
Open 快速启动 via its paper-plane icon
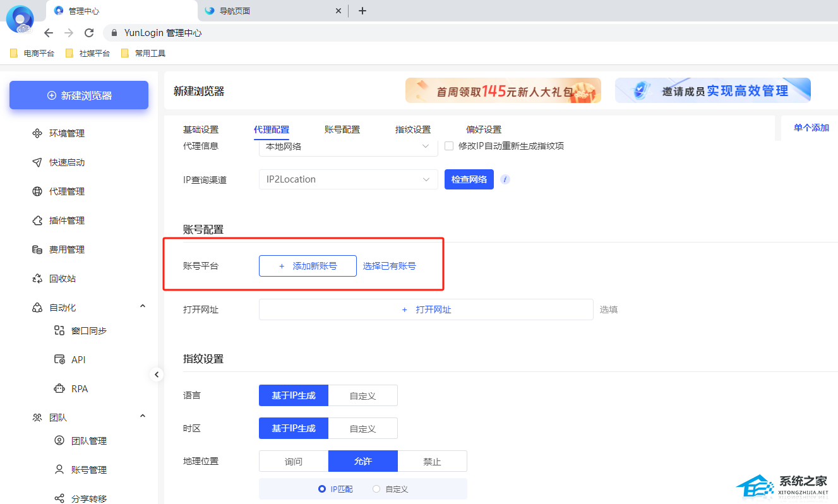pyautogui.click(x=37, y=162)
